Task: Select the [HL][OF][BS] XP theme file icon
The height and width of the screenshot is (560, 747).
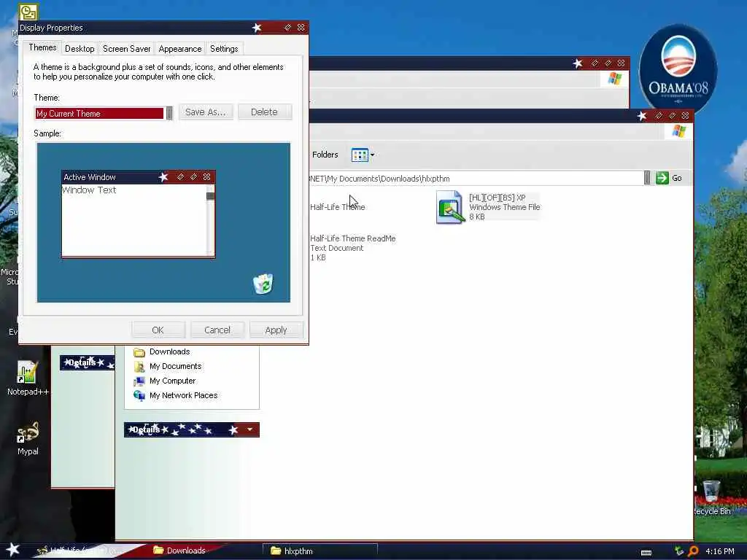Action: click(449, 207)
